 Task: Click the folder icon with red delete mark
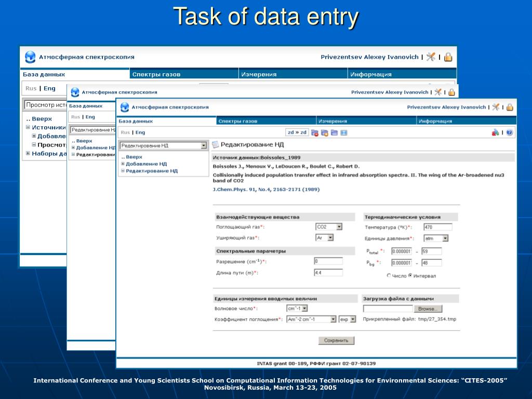point(314,132)
